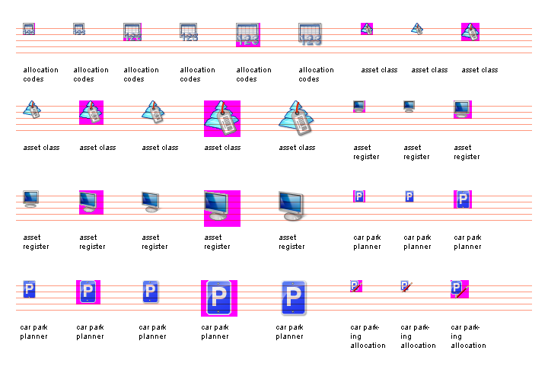This screenshot has height=392, width=548.
Task: Pick the smallest car parking allocation icon on magenta
Action: (x=355, y=286)
